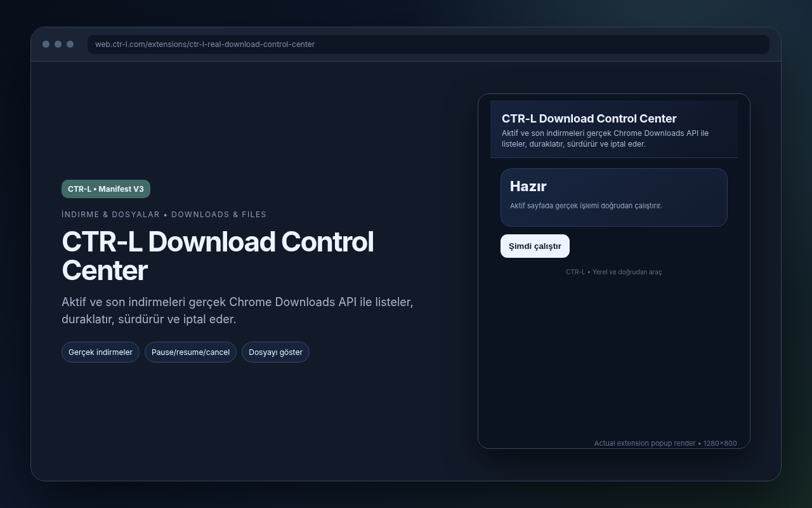Click the address bar URL field

click(428, 44)
